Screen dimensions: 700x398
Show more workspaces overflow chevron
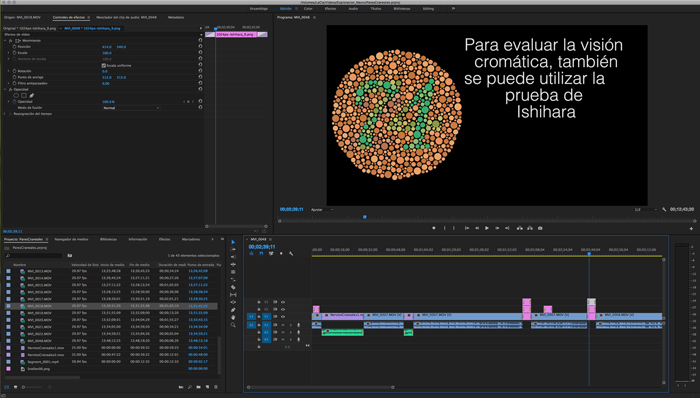[453, 8]
